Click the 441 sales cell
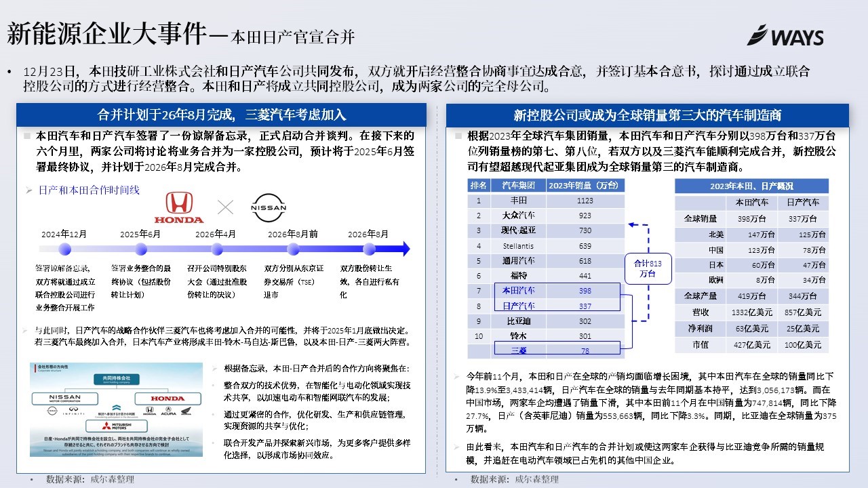The image size is (868, 488). pos(586,276)
